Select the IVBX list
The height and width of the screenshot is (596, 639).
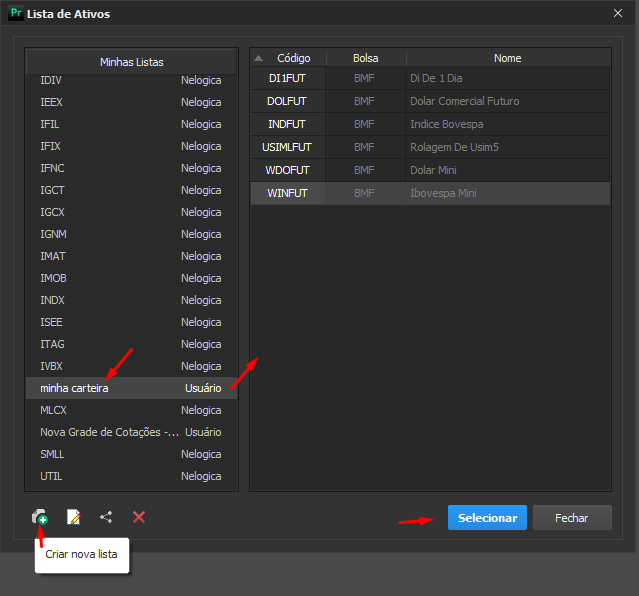[x=131, y=366]
